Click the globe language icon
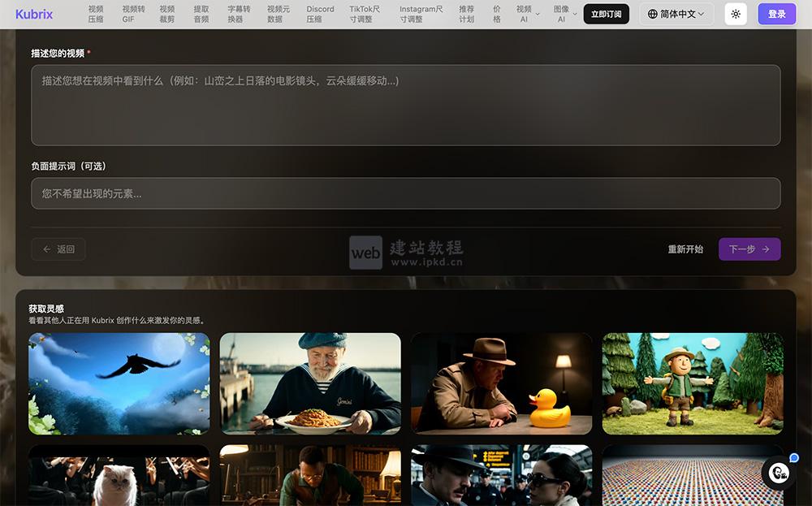The width and height of the screenshot is (812, 506). point(652,14)
